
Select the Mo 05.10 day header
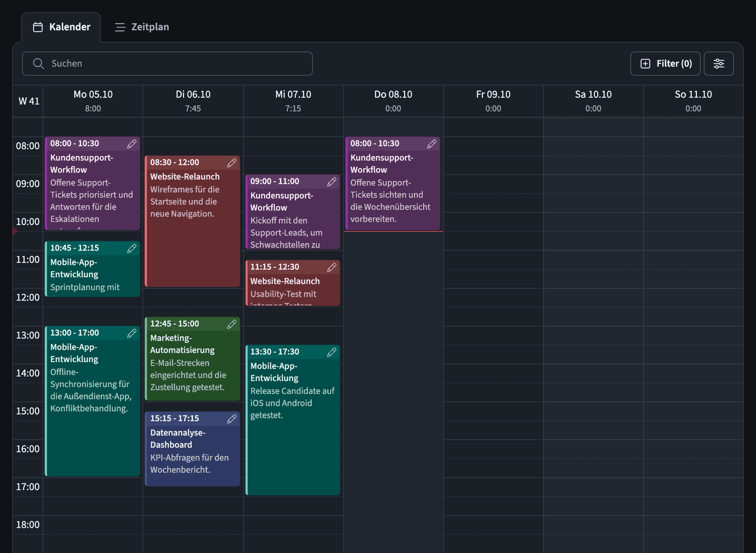[x=93, y=101]
